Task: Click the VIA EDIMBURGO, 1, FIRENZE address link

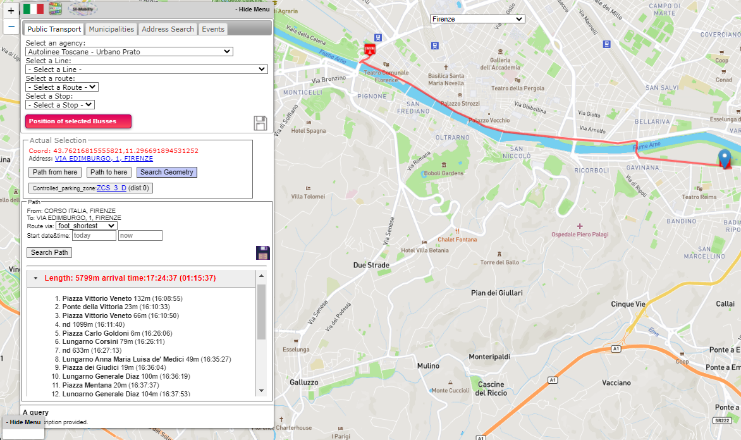Action: coord(103,159)
